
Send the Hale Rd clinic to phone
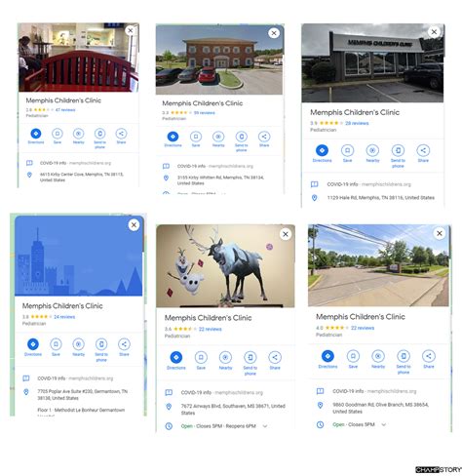(x=398, y=150)
